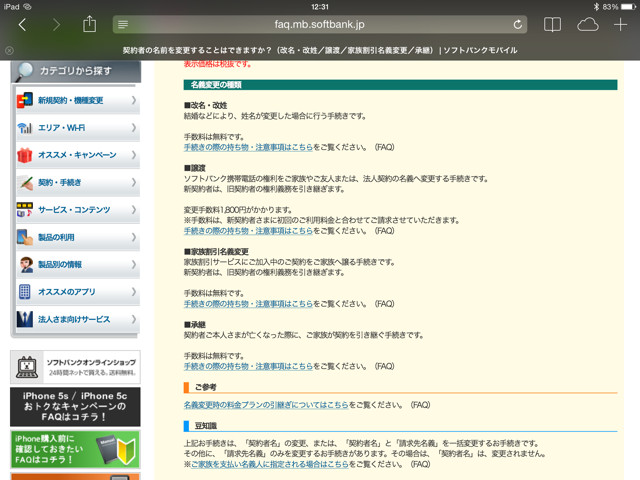
Task: Click the magnifier icon beside カテゴリから探す
Action: [24, 71]
